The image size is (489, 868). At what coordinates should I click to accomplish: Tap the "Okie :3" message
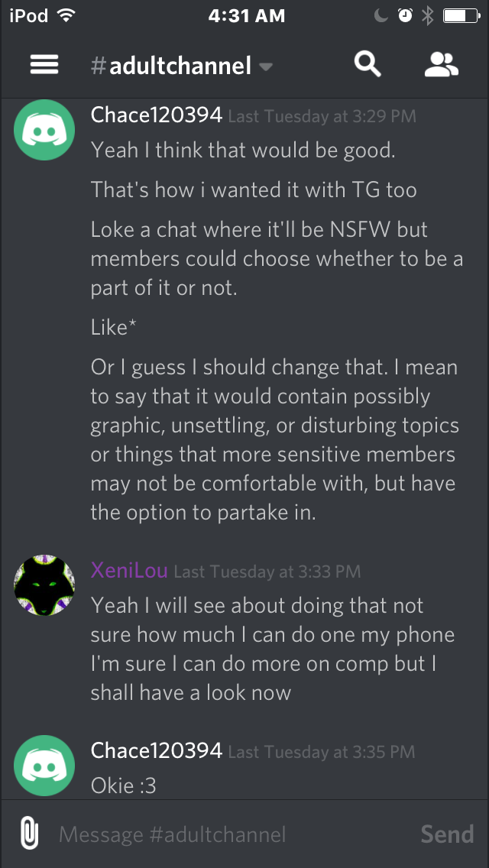[124, 785]
